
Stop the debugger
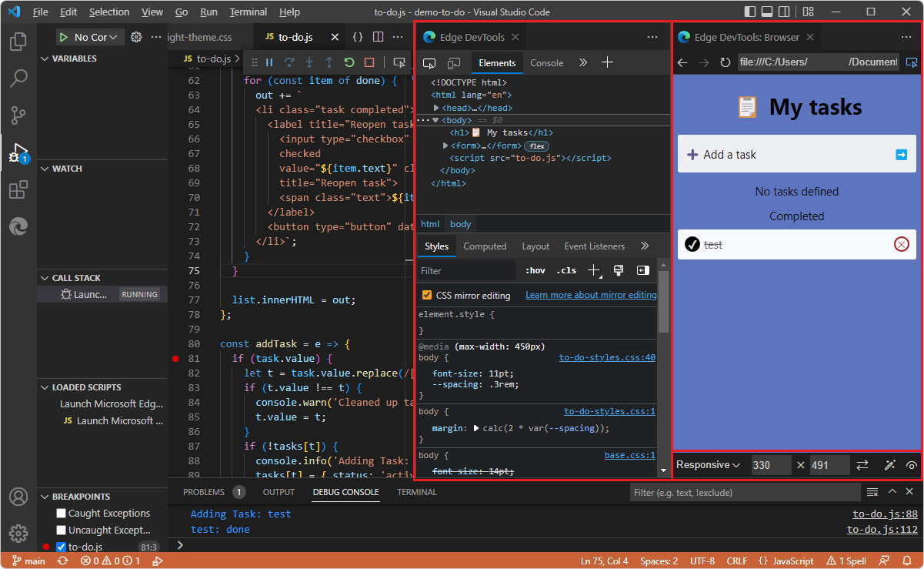370,63
